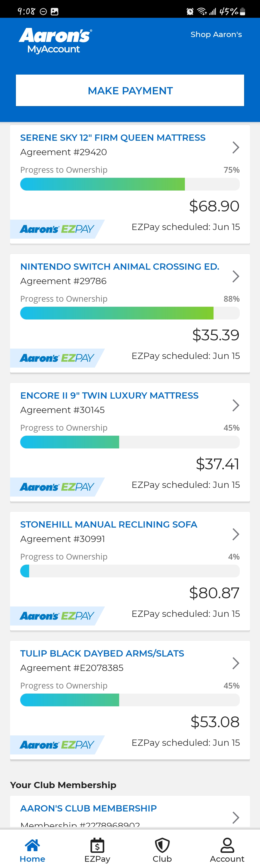Viewport: 260px width, 868px height.
Task: Tap the Club shield icon
Action: pyautogui.click(x=162, y=844)
